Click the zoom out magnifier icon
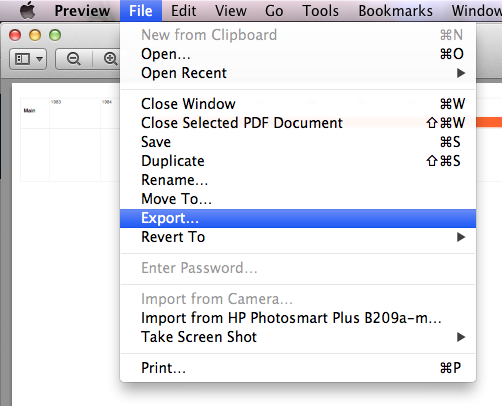This screenshot has width=502, height=406. pyautogui.click(x=74, y=59)
